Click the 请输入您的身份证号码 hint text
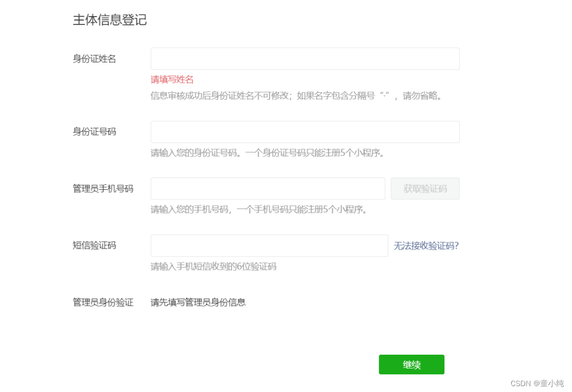The height and width of the screenshot is (392, 572). click(267, 153)
